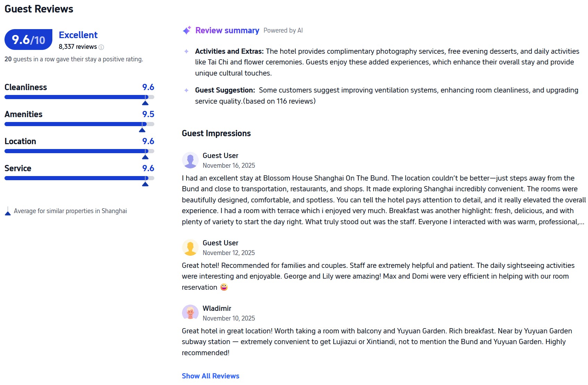Image resolution: width=588 pixels, height=385 pixels.
Task: Click the yellow Guest User avatar
Action: coord(190,247)
